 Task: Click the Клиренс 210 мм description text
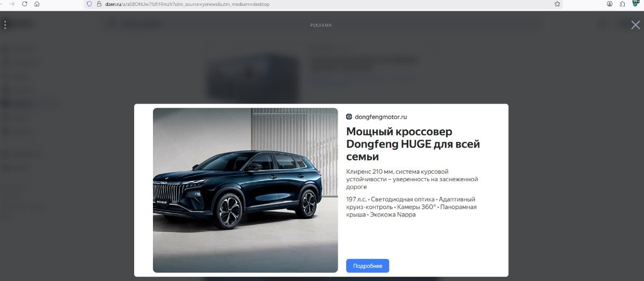coord(412,179)
